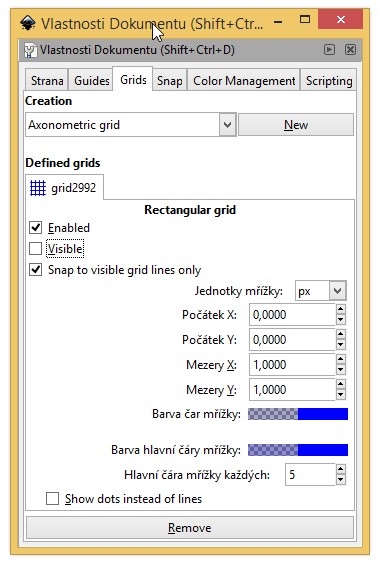Image resolution: width=379 pixels, height=562 pixels.
Task: Decrease Počátek X with down arrow
Action: (x=341, y=320)
